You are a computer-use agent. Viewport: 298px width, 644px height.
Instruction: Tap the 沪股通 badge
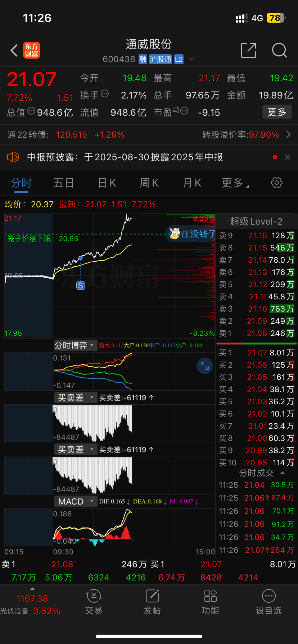point(161,59)
